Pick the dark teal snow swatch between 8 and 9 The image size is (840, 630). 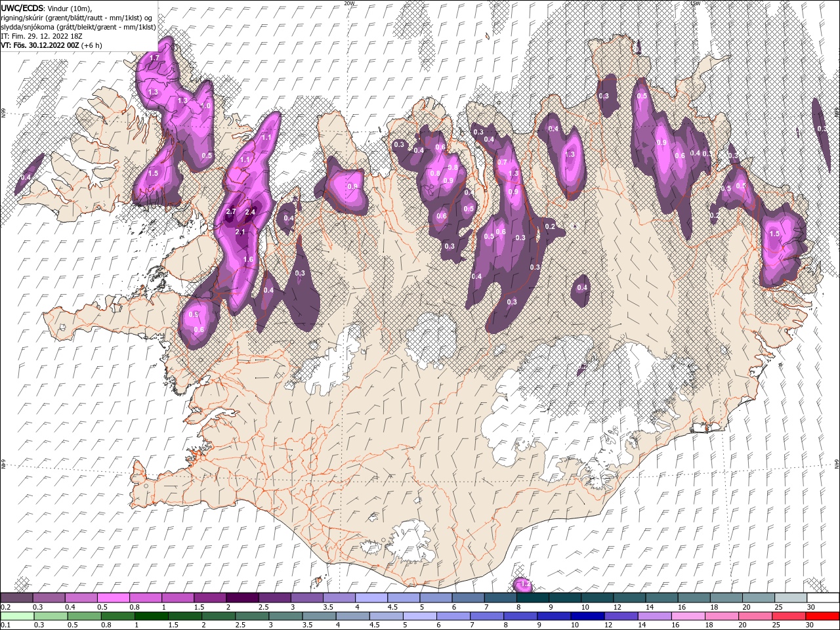(532, 598)
